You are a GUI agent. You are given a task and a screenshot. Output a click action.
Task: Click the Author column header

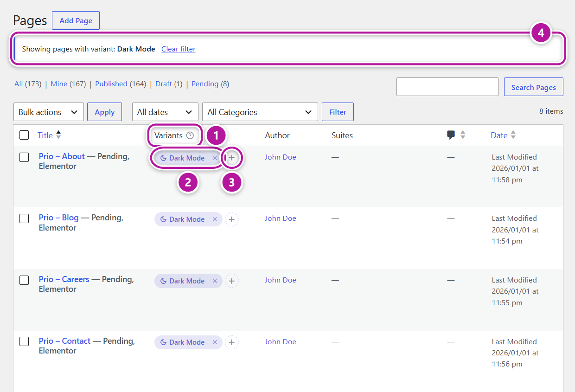(277, 135)
